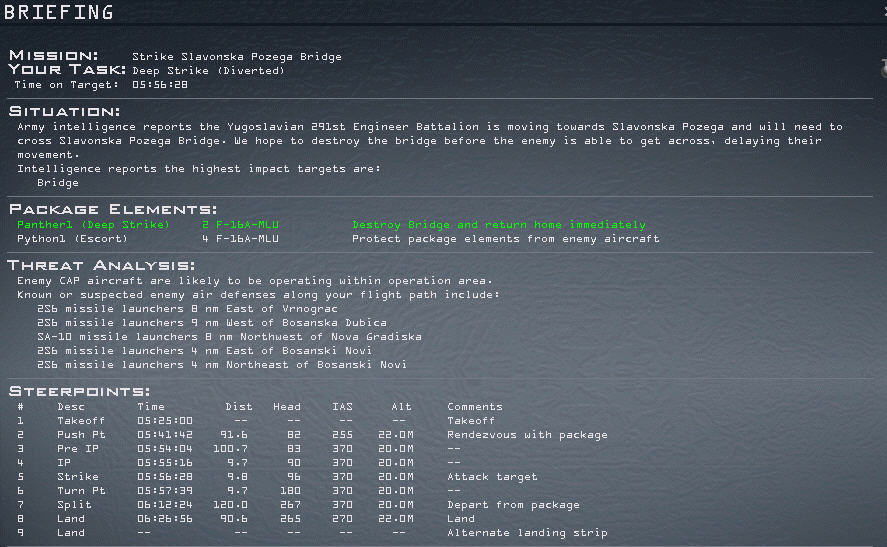The width and height of the screenshot is (887, 547).
Task: Click the Threat Analysis section heading
Action: [x=102, y=265]
